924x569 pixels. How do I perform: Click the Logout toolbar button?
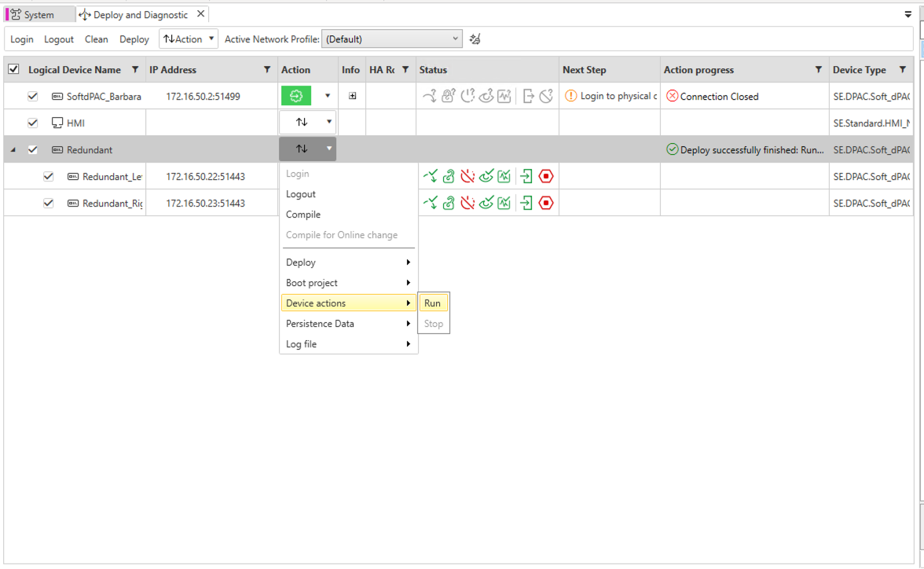pos(59,39)
